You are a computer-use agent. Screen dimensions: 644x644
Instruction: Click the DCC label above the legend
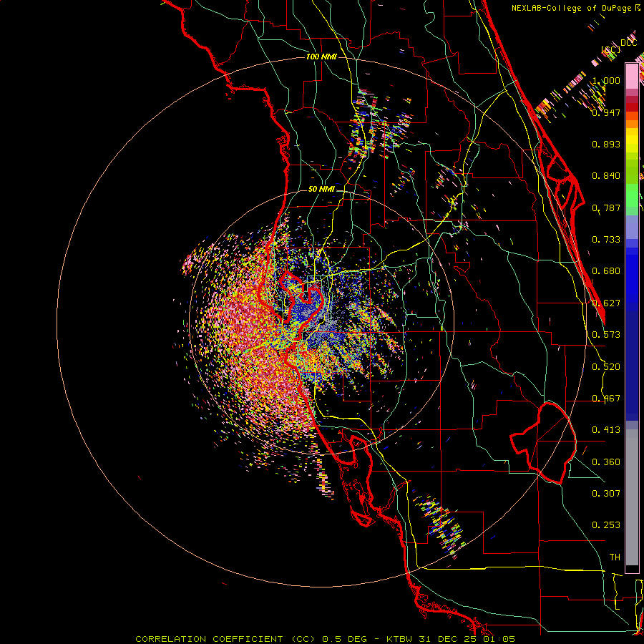click(629, 43)
